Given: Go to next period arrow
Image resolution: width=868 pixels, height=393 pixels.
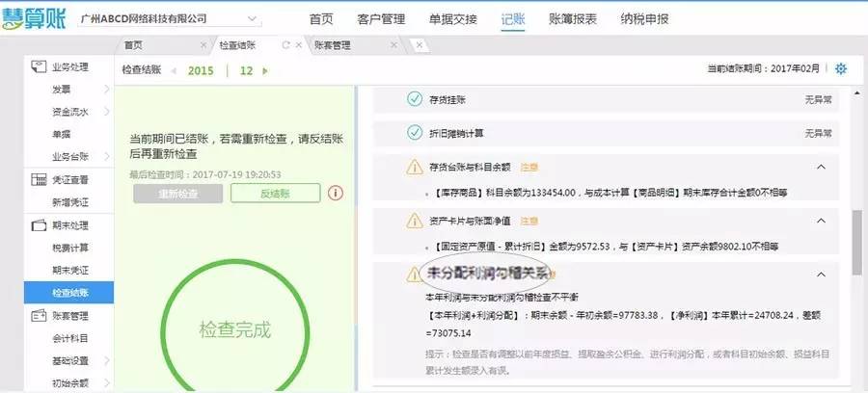Looking at the screenshot, I should 265,70.
